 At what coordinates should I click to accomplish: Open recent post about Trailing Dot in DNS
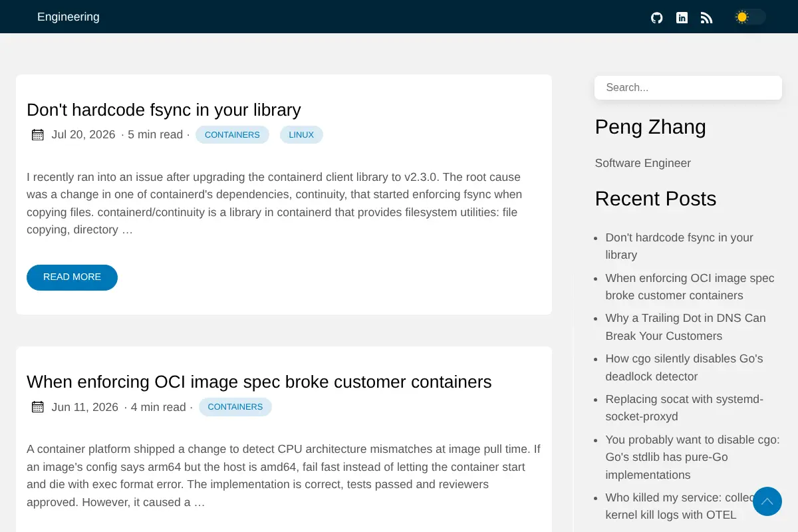[686, 327]
